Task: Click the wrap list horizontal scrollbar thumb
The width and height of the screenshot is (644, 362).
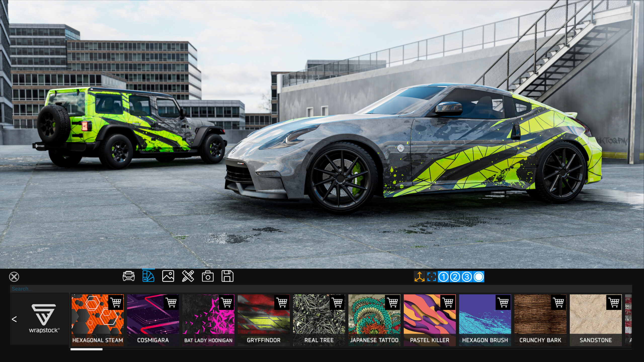Action: click(87, 349)
